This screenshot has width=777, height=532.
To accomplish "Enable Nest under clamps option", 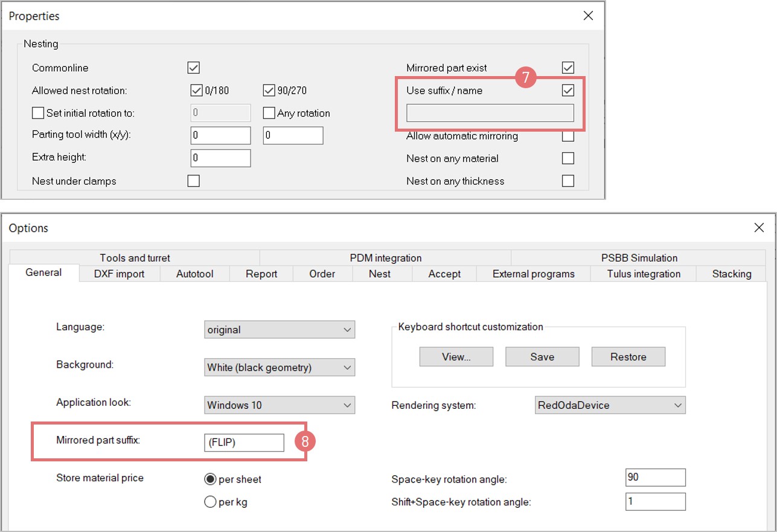I will (194, 181).
